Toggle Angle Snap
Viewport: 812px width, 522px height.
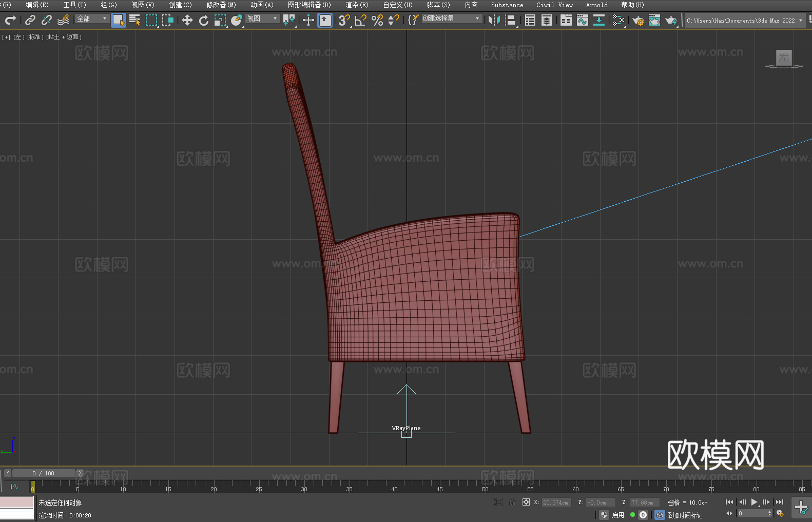[361, 20]
